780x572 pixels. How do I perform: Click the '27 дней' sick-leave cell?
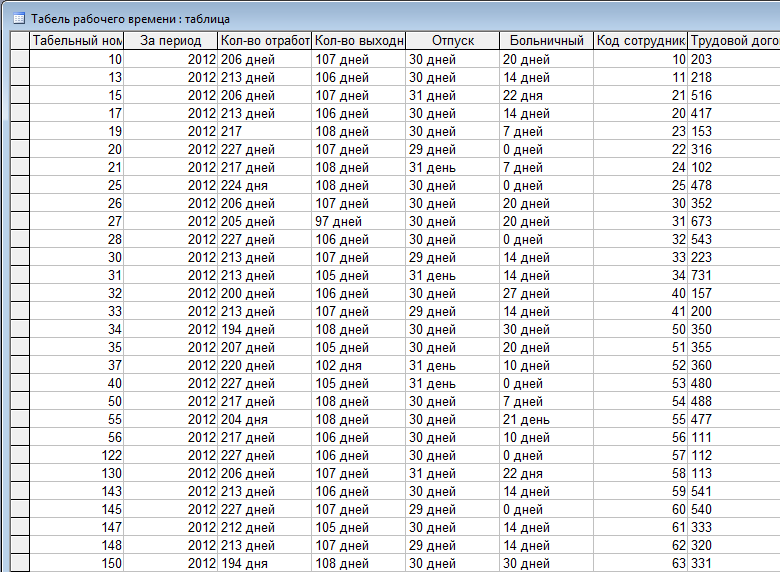[x=547, y=293]
